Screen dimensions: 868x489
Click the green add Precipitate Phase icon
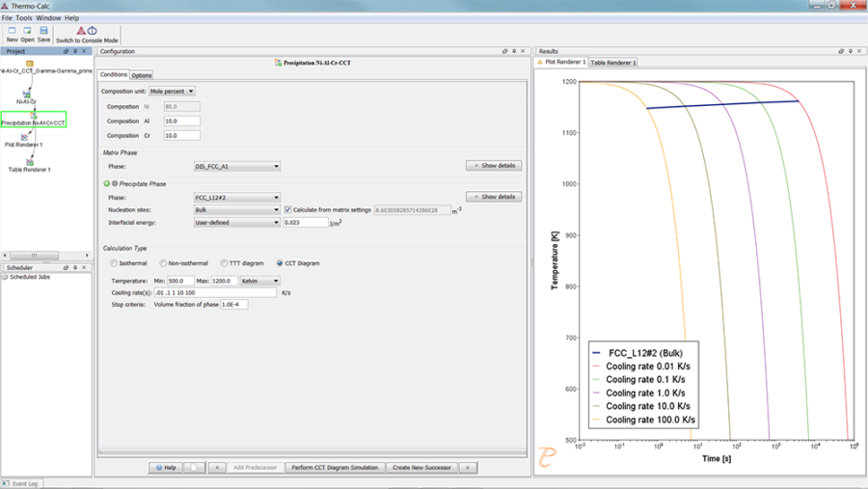click(x=106, y=182)
